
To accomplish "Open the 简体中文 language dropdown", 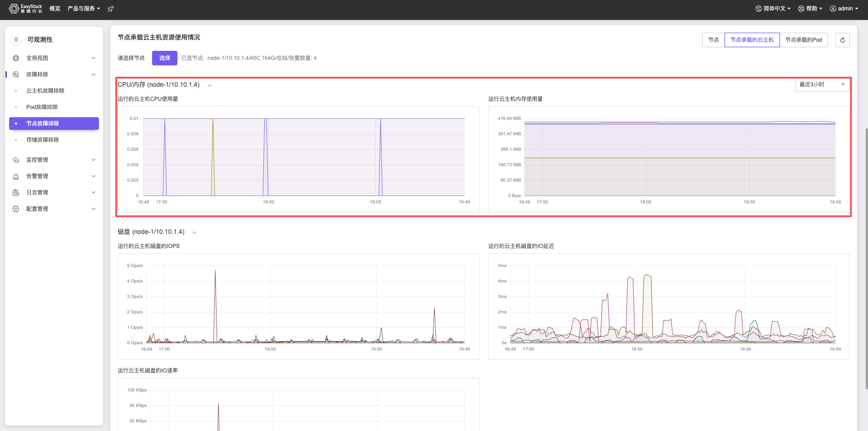I will [x=773, y=9].
